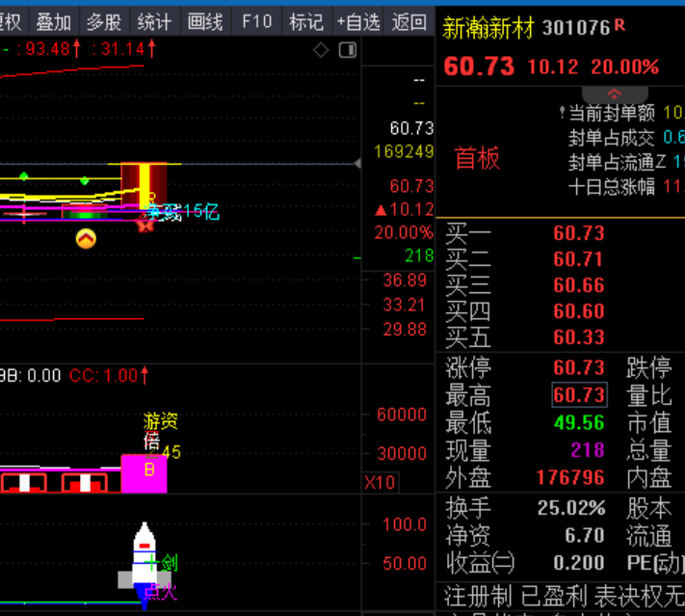Open the F10 company info page
This screenshot has width=685, height=616.
[x=257, y=21]
